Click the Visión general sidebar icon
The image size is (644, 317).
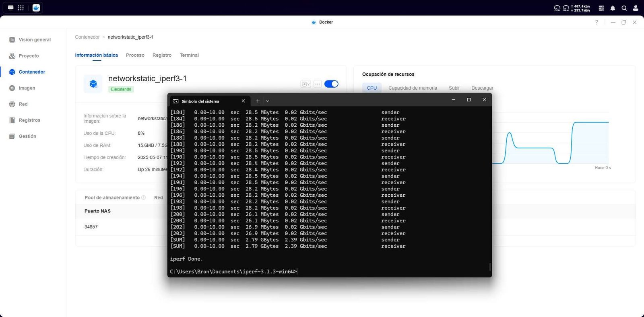tap(12, 40)
